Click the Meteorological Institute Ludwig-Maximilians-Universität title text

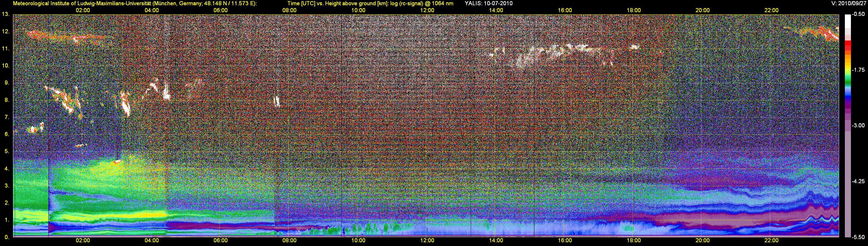[135, 3]
